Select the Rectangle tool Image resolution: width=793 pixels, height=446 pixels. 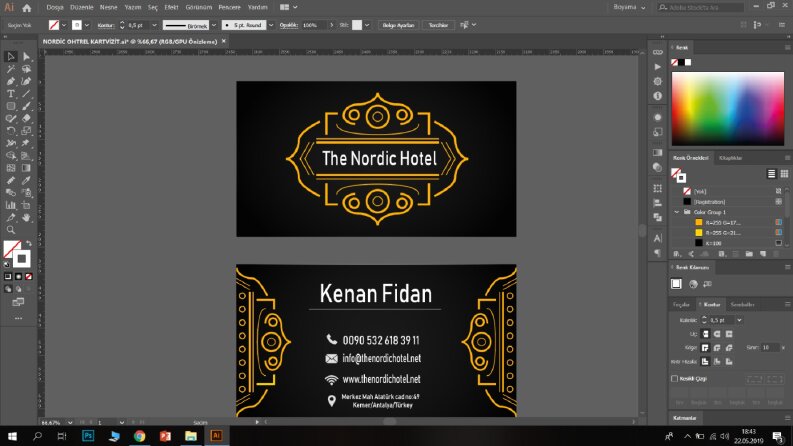coord(11,106)
